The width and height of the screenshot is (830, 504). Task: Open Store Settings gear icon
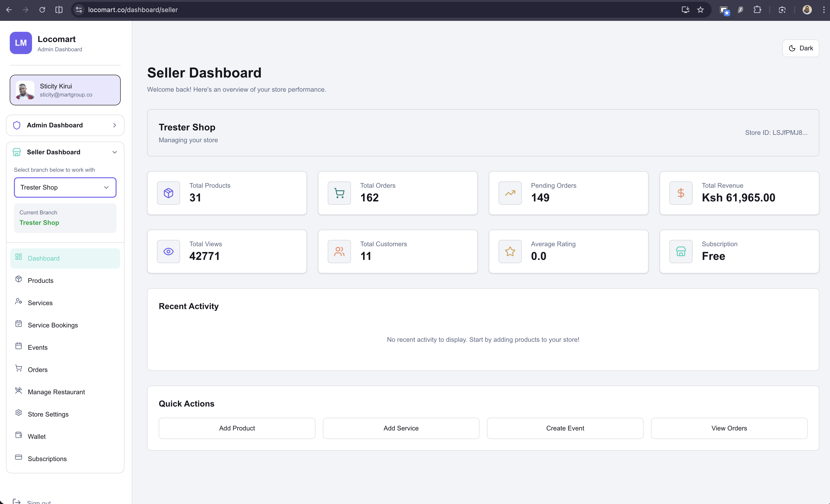[x=19, y=414]
